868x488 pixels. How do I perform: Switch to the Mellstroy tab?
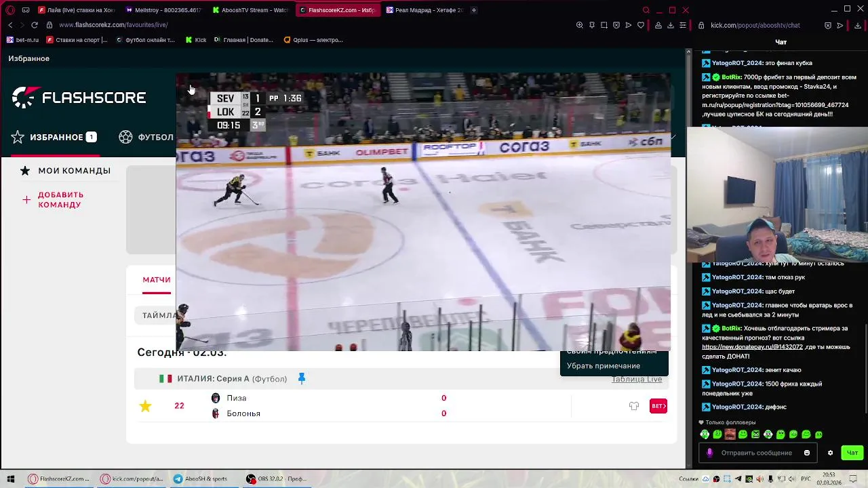pyautogui.click(x=163, y=10)
